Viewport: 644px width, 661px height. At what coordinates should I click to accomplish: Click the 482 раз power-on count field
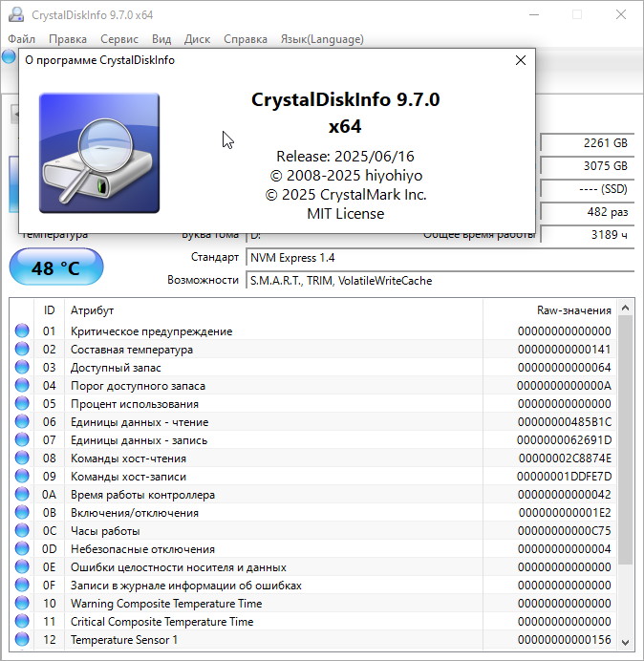pyautogui.click(x=587, y=212)
